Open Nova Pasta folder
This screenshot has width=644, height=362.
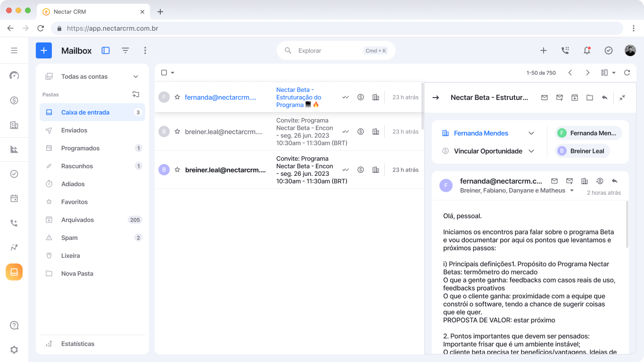92,273
